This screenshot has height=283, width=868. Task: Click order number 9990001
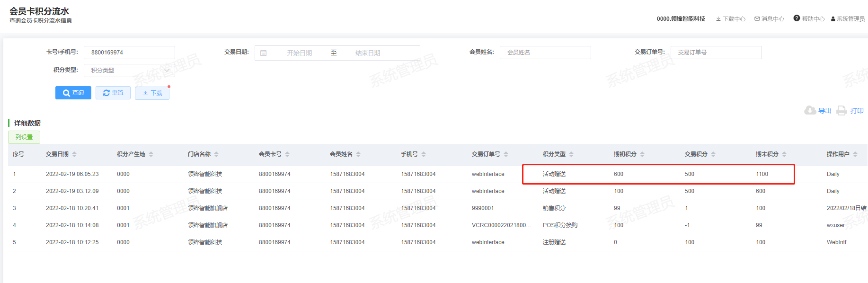(483, 208)
